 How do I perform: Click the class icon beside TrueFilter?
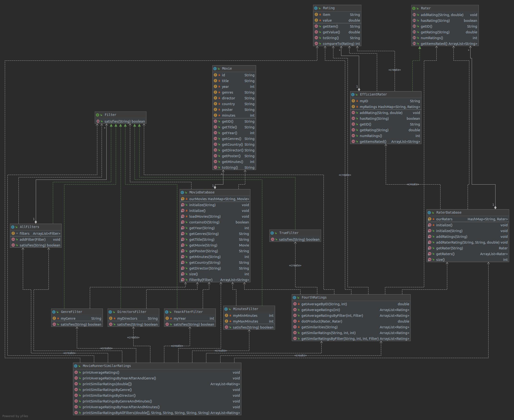(x=272, y=233)
